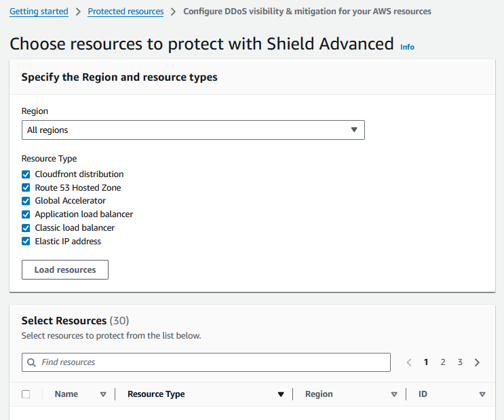This screenshot has width=504, height=420.
Task: Jump to page 3 of resources
Action: [x=460, y=362]
